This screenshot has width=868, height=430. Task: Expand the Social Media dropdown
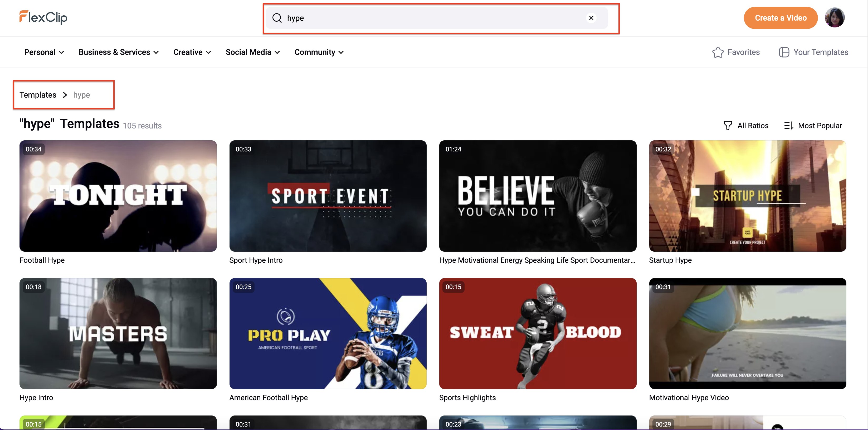click(x=252, y=52)
